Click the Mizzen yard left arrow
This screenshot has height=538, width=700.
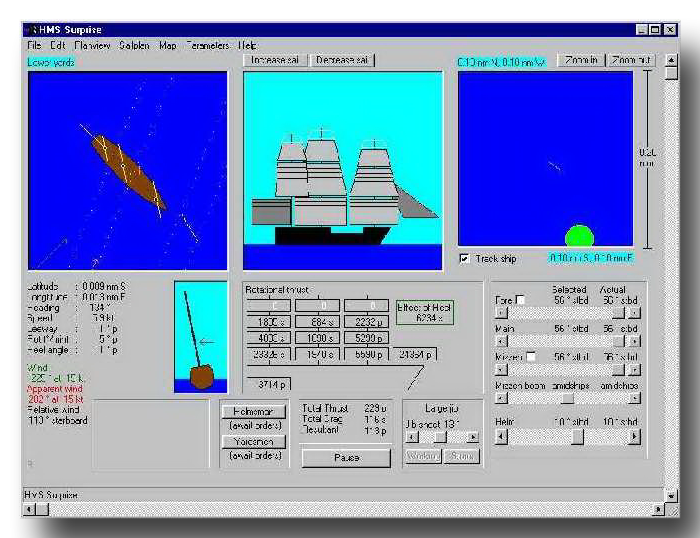point(501,370)
